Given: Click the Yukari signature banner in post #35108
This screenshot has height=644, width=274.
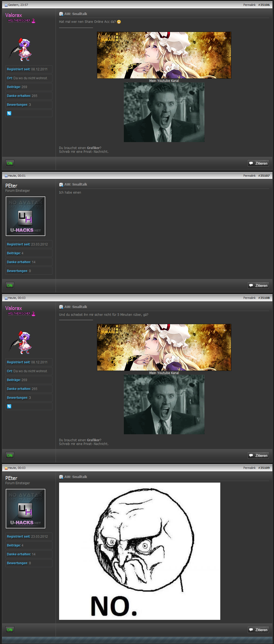Looking at the screenshot, I should [x=164, y=348].
